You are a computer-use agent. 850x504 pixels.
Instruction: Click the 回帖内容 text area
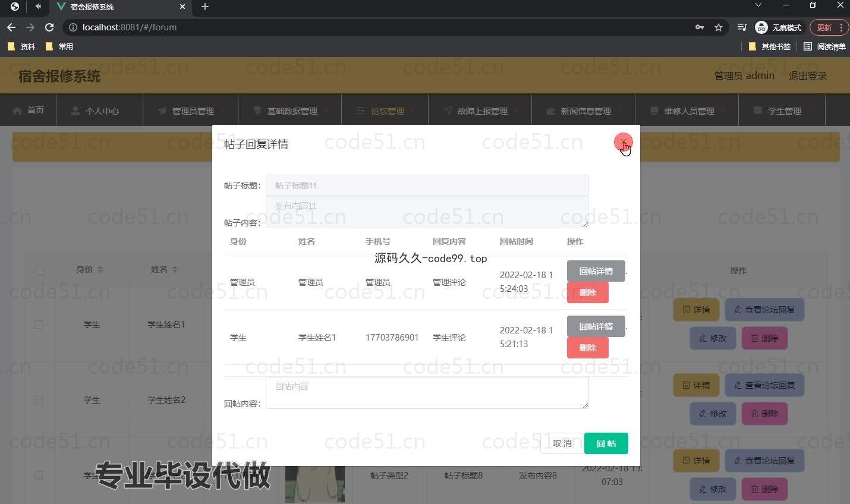427,392
